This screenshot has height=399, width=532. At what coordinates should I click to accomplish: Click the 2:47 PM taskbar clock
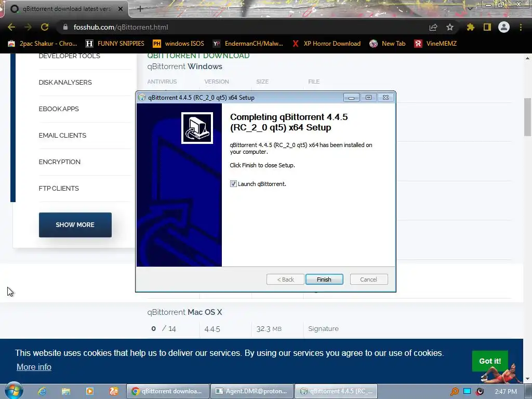pos(506,391)
